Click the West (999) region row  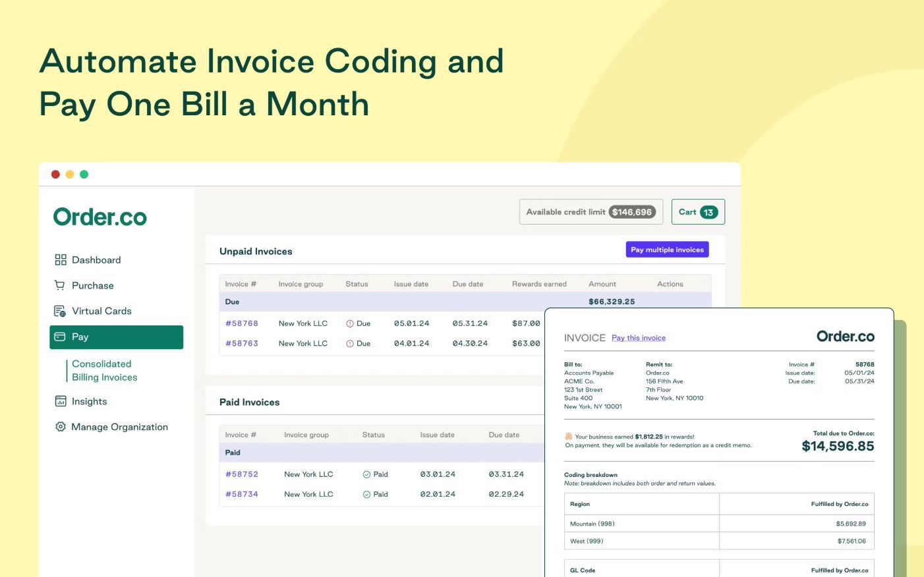click(x=719, y=541)
